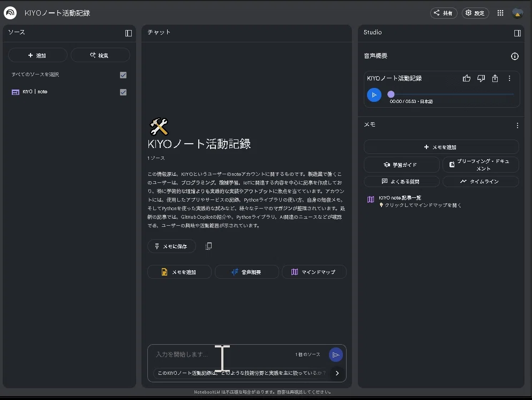This screenshot has height=400, width=532.
Task: Generate よくある質問
Action: coord(402,181)
